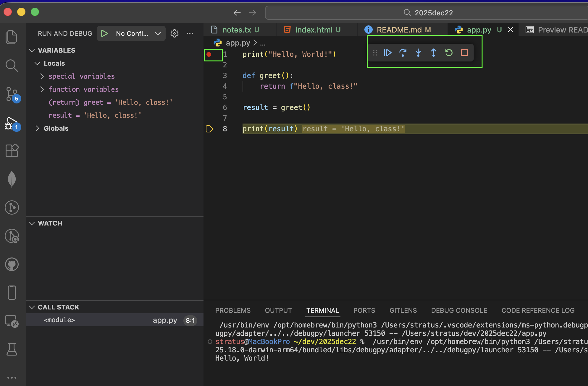Collapse the VARIABLES section
Viewport: 588px width, 386px height.
click(x=32, y=51)
